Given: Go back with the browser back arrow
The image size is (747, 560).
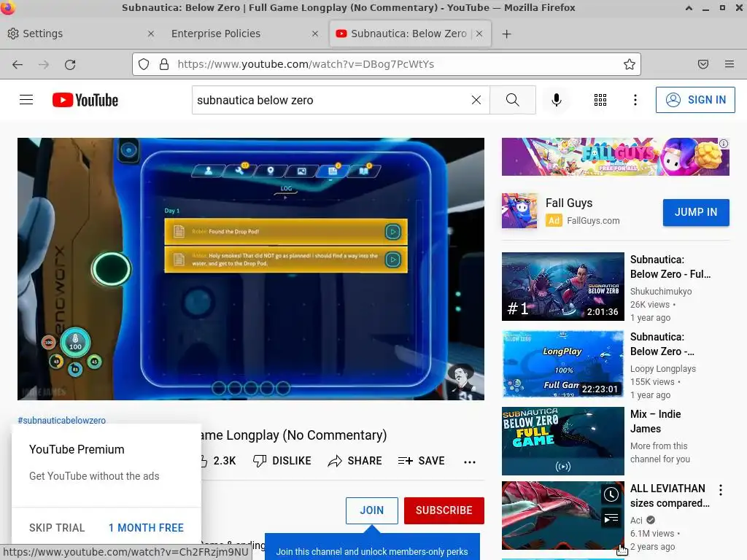Looking at the screenshot, I should 18,64.
